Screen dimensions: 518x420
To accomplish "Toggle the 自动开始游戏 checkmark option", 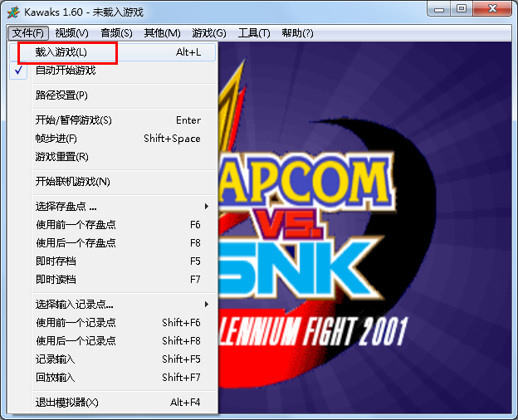I will tap(65, 71).
